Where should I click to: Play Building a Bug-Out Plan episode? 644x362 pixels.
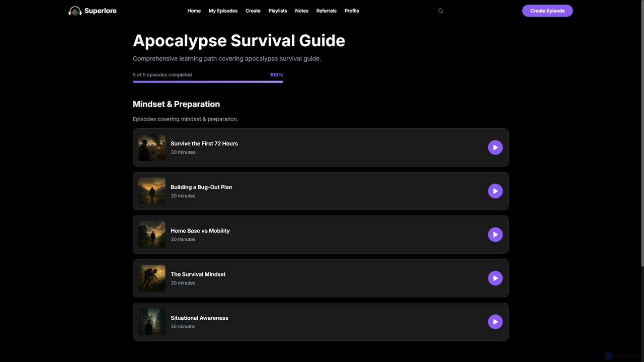(x=495, y=191)
